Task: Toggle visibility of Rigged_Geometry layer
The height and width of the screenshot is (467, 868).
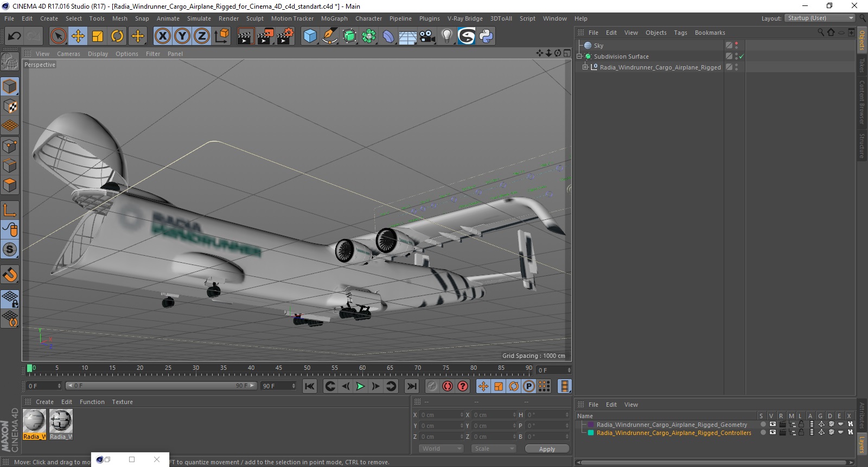Action: click(773, 425)
